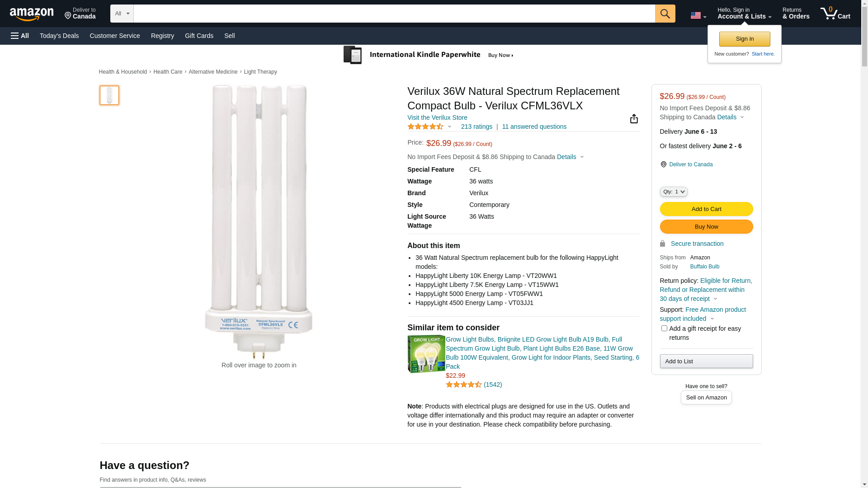Screen dimensions: 868x488
Task: Click the star rating icons under title
Action: point(425,127)
